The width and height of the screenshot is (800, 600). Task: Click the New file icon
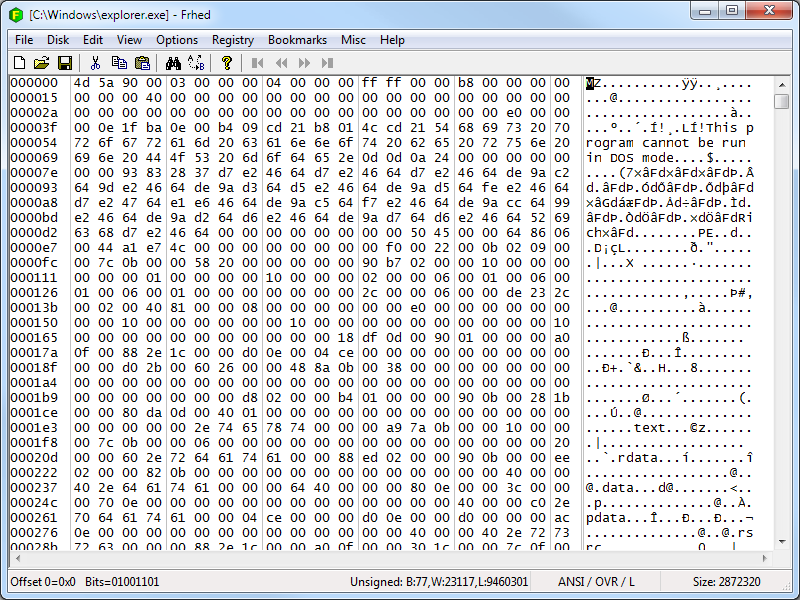tap(19, 63)
